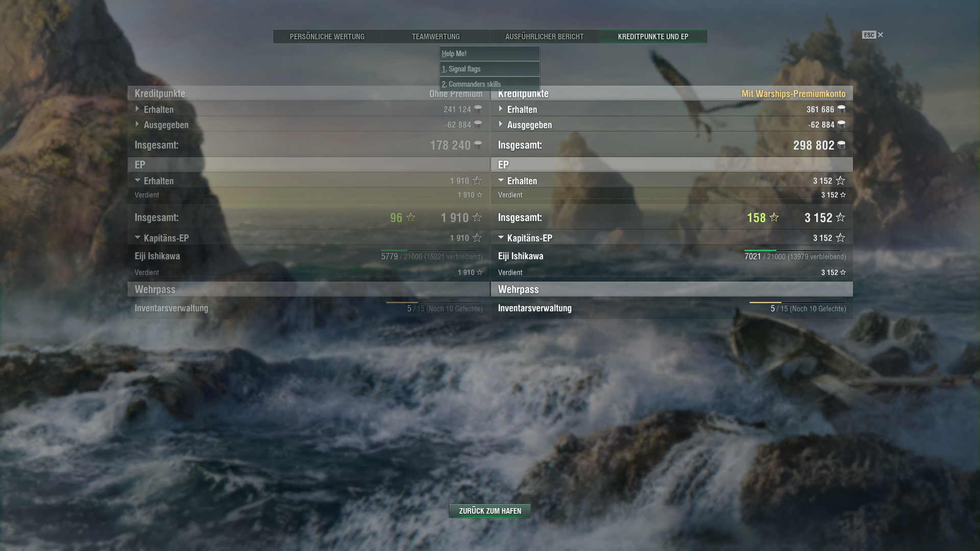Open the Ausführlicher Bericht tab

(544, 37)
